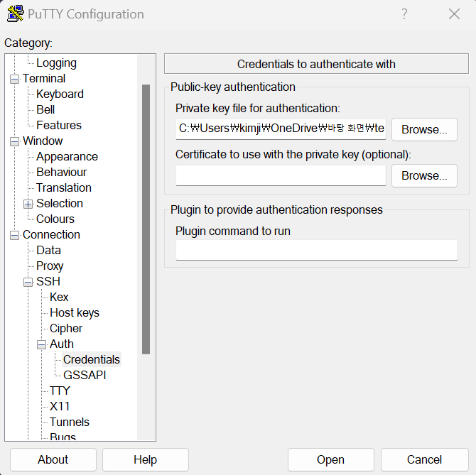Collapse the SSH category node
This screenshot has height=475, width=476.
(28, 283)
